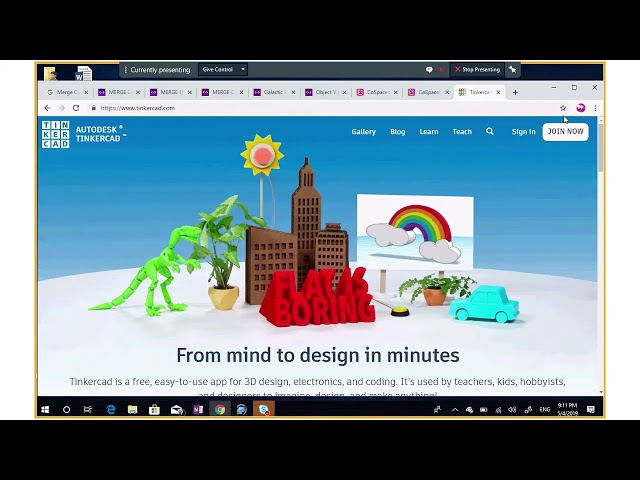Screen dimensions: 640x480
Task: Click the 'From mind to design in minutes' heading
Action: click(318, 355)
